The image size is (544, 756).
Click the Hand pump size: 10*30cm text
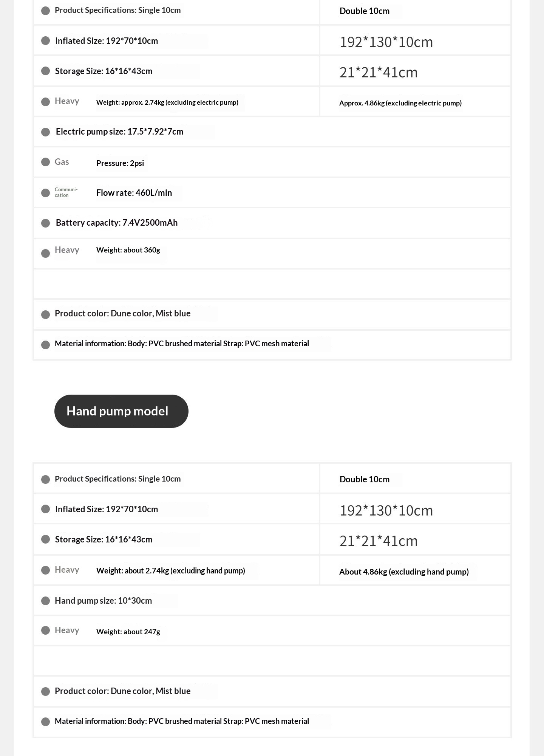(x=103, y=601)
